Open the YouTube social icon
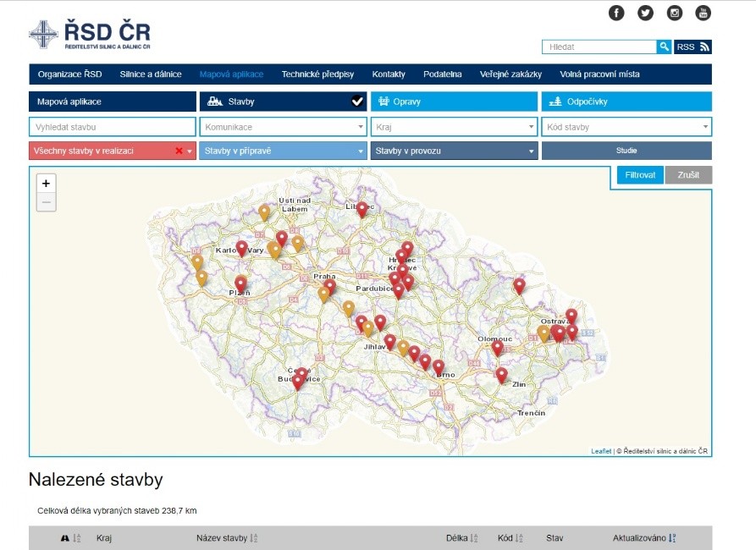 (x=704, y=13)
